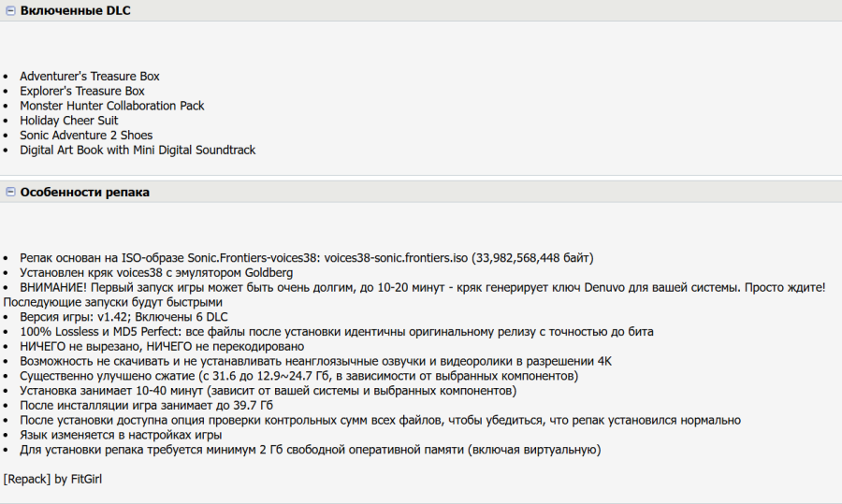Click Sonic Adventure 2 Shoes item
Image resolution: width=842 pixels, height=504 pixels.
click(86, 136)
